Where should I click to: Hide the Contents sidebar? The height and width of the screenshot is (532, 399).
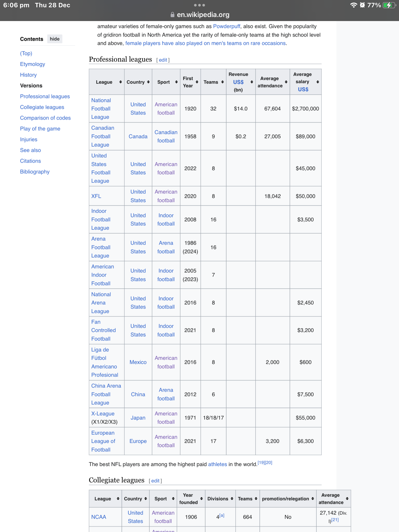click(55, 39)
